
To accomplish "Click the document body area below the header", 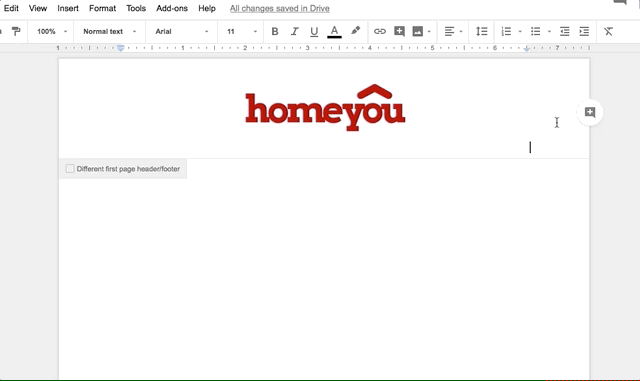I will [x=324, y=278].
